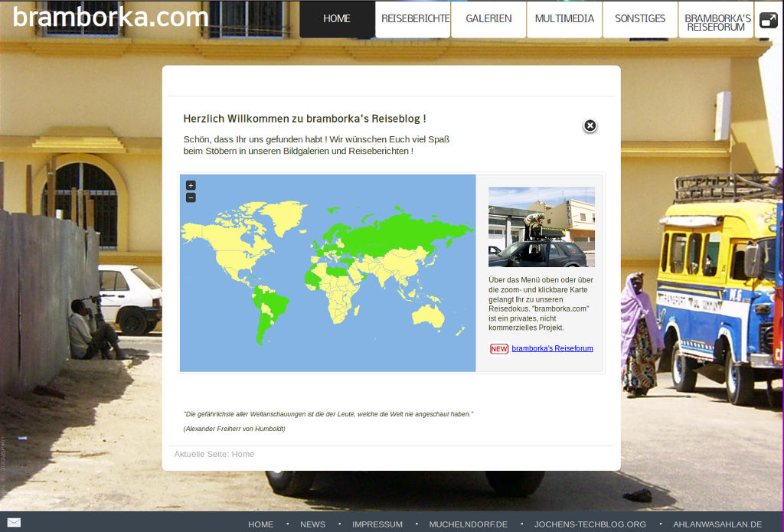Viewport: 784px width, 532px height.
Task: Click the car thumbnail photo in sidebar
Action: tap(541, 227)
